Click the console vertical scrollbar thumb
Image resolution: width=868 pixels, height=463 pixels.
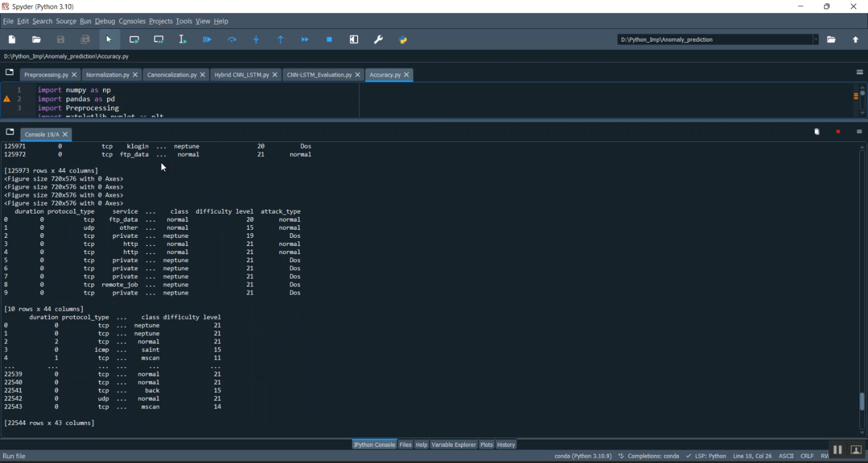point(862,401)
